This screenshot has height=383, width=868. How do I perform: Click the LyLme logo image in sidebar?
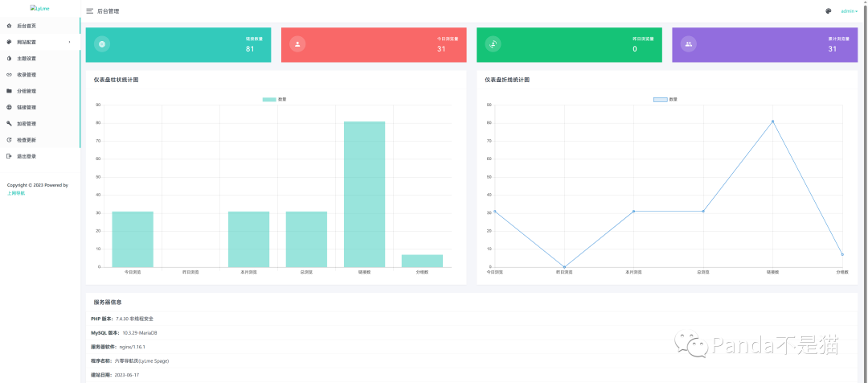(40, 8)
